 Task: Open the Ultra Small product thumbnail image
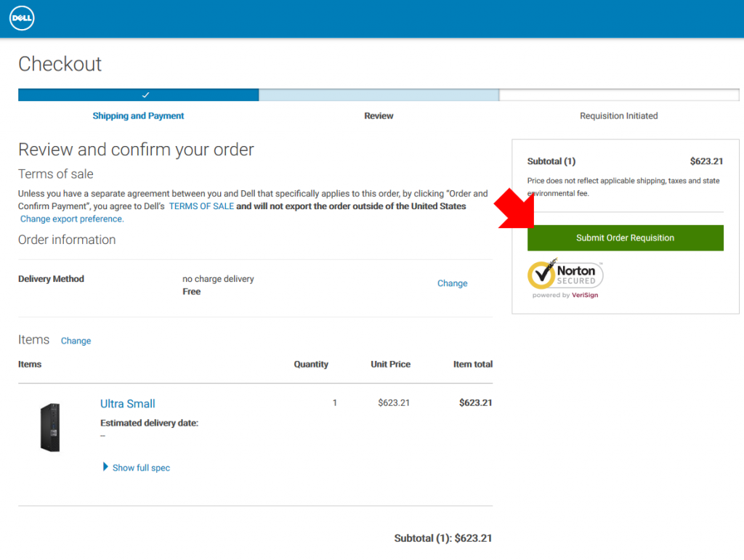pyautogui.click(x=50, y=427)
